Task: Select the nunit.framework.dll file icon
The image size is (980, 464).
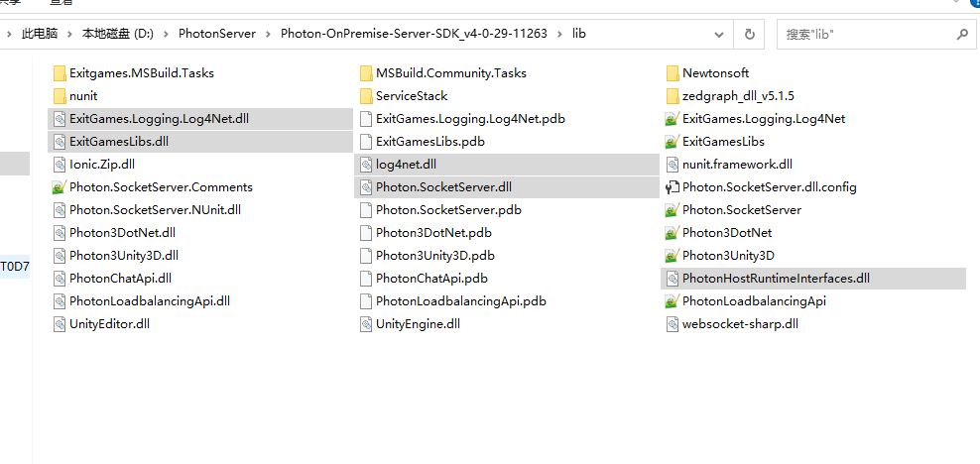Action: [673, 165]
